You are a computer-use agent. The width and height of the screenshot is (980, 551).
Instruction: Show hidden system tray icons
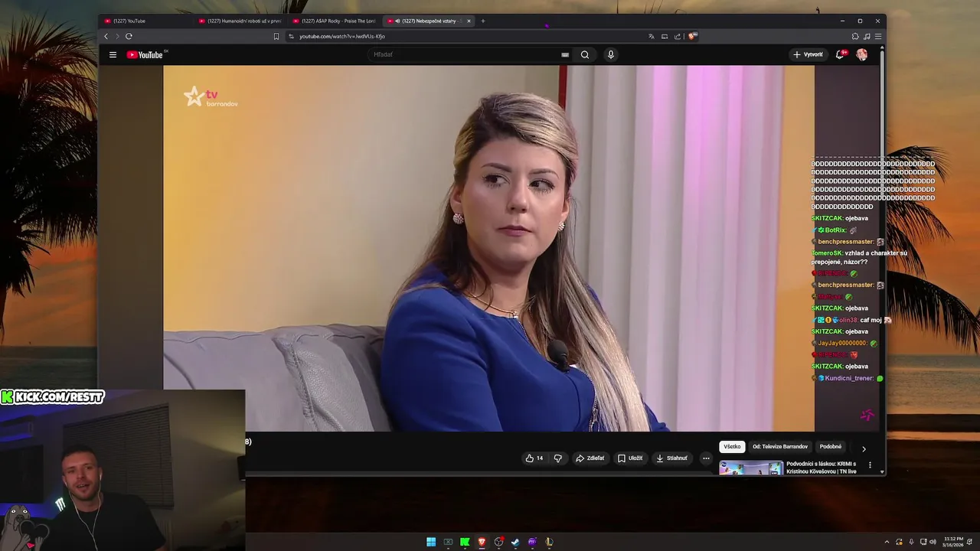(887, 542)
